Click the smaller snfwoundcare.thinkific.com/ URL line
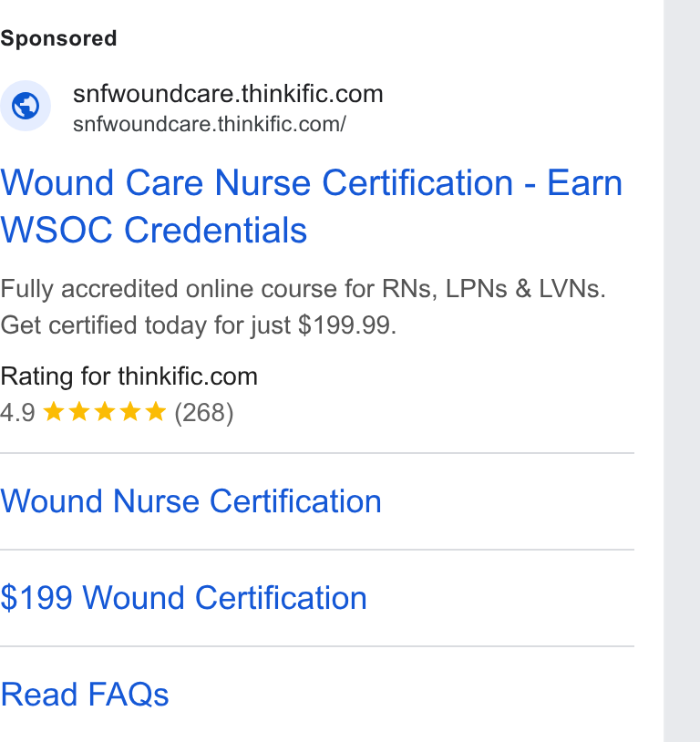This screenshot has height=742, width=700. 210,125
